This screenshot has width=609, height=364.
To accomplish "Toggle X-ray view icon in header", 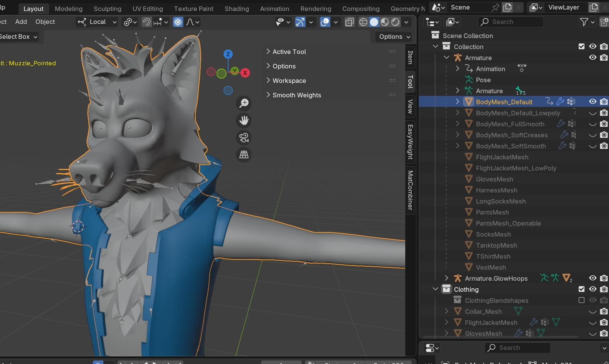I will click(349, 22).
